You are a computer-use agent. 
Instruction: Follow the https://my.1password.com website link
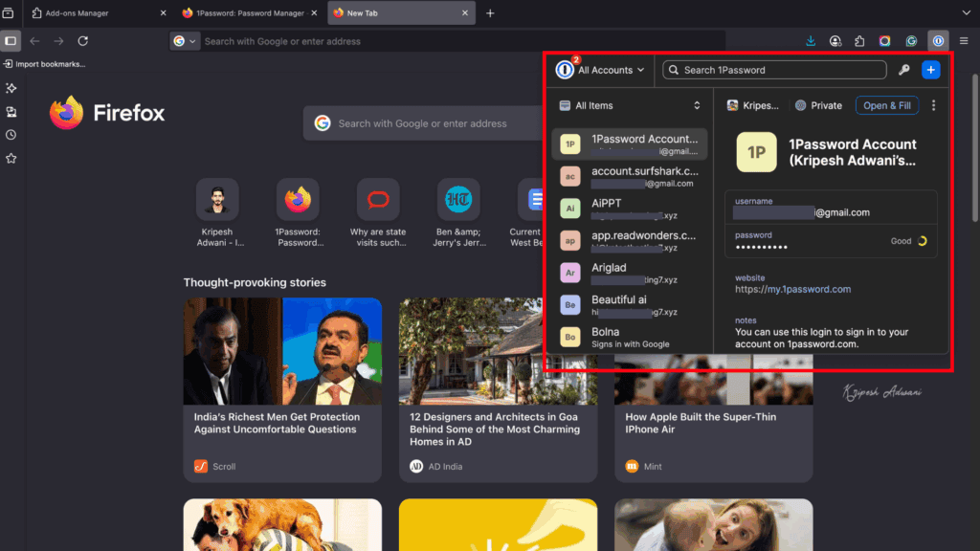pyautogui.click(x=792, y=289)
